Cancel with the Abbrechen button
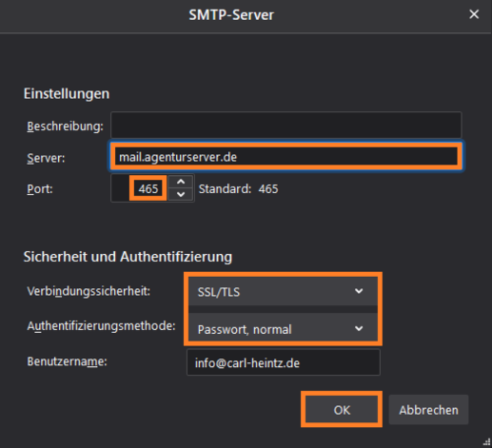The width and height of the screenshot is (492, 448). pos(428,410)
